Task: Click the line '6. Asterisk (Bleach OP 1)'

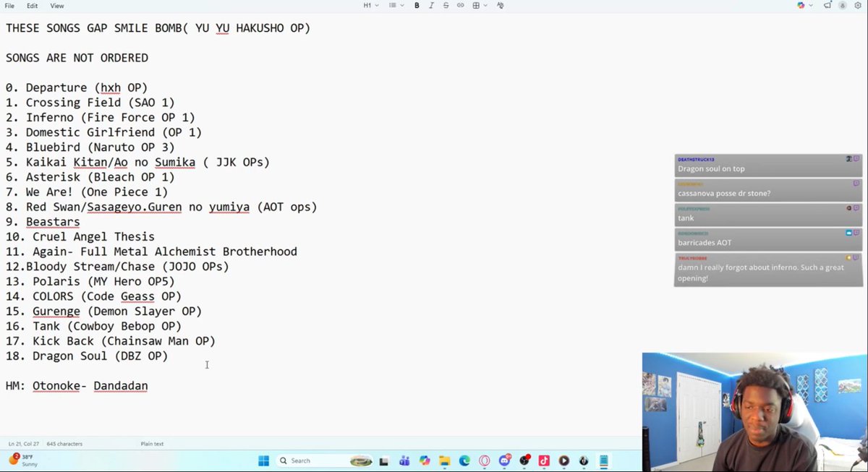Action: coord(90,177)
